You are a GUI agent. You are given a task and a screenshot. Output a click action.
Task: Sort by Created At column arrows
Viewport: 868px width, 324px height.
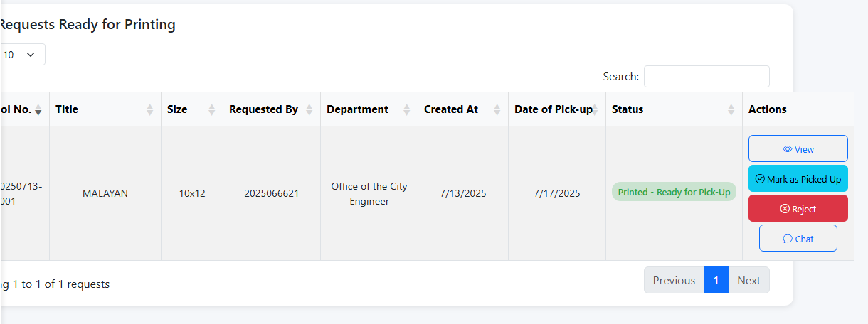point(497,109)
